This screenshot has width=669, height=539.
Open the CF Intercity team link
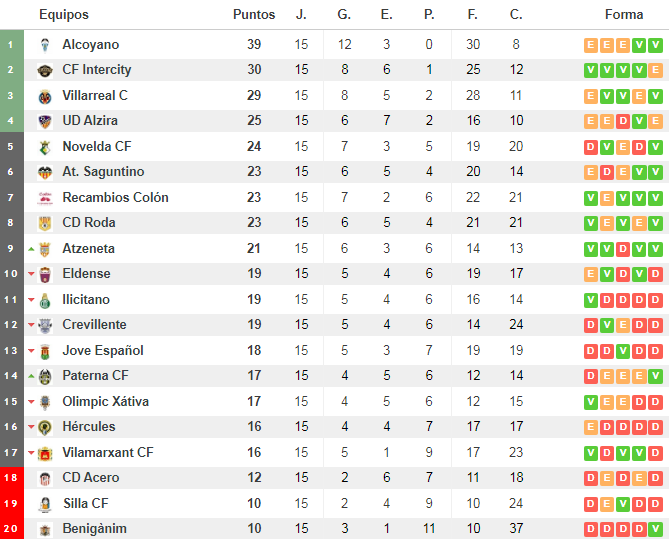point(97,70)
